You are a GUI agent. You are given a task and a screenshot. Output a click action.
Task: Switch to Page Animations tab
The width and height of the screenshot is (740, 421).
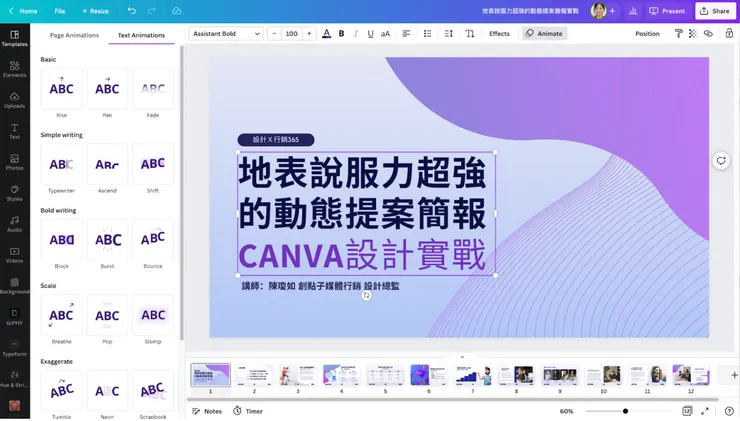pyautogui.click(x=75, y=35)
